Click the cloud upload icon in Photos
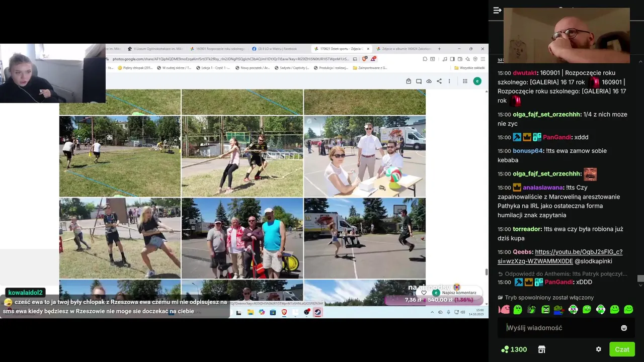This screenshot has width=644, height=362. [429, 81]
